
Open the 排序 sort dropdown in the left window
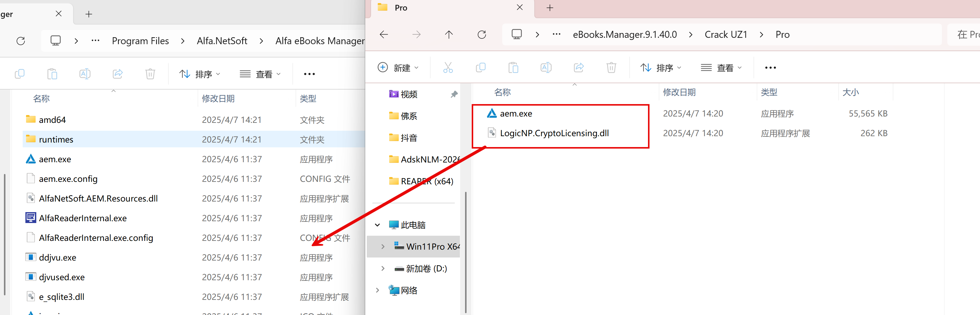coord(200,74)
